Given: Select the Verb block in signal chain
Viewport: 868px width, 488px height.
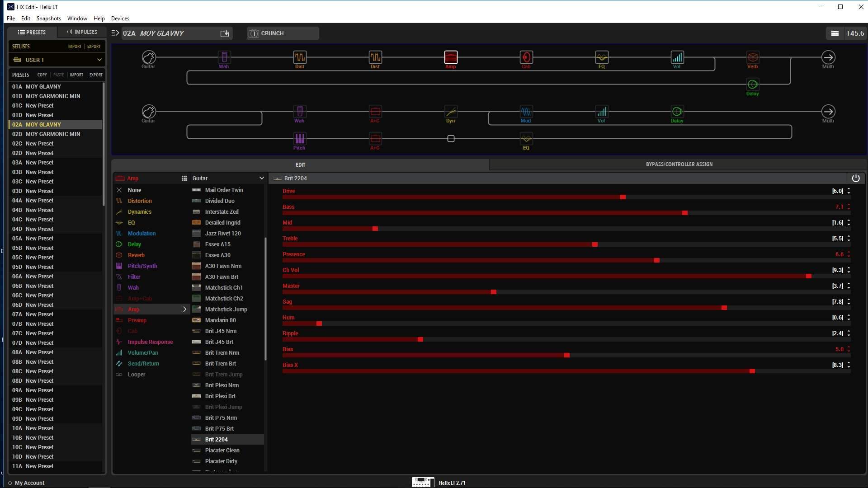Looking at the screenshot, I should click(x=752, y=57).
